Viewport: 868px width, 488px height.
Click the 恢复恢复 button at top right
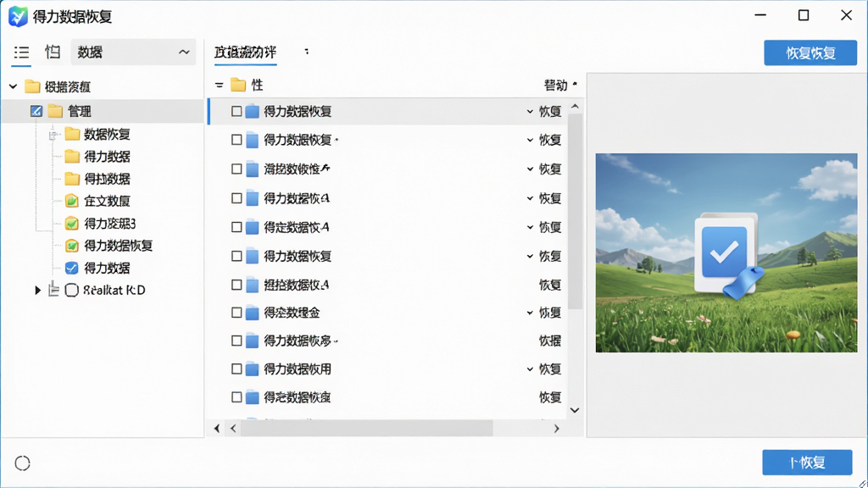810,53
